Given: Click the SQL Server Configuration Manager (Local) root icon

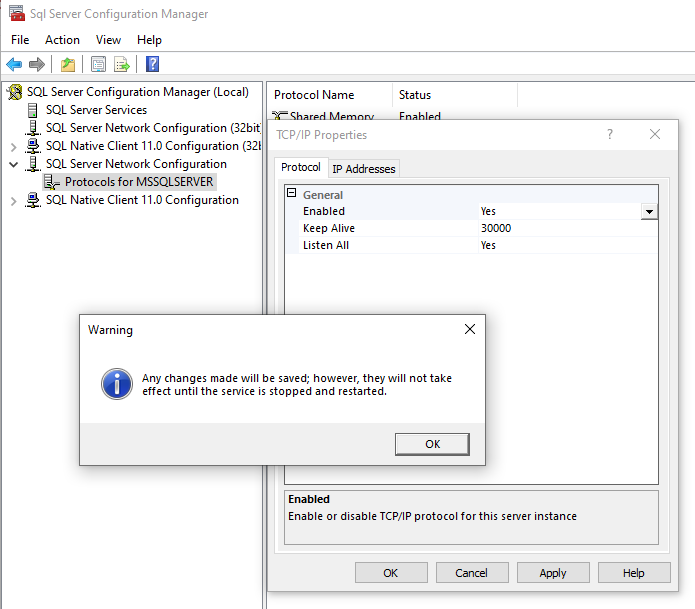Looking at the screenshot, I should coord(15,92).
